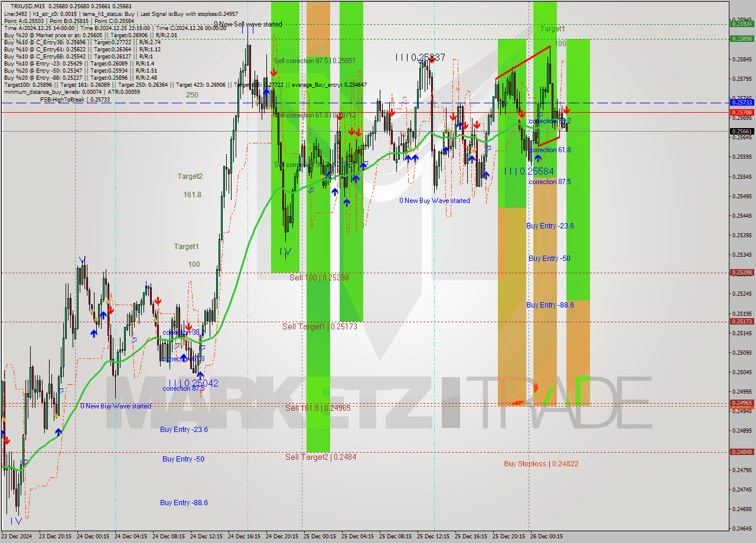The width and height of the screenshot is (756, 543).
Task: Select the 'Buy %10 @ C_Entry38: 0.25696' line
Action: (x=82, y=42)
